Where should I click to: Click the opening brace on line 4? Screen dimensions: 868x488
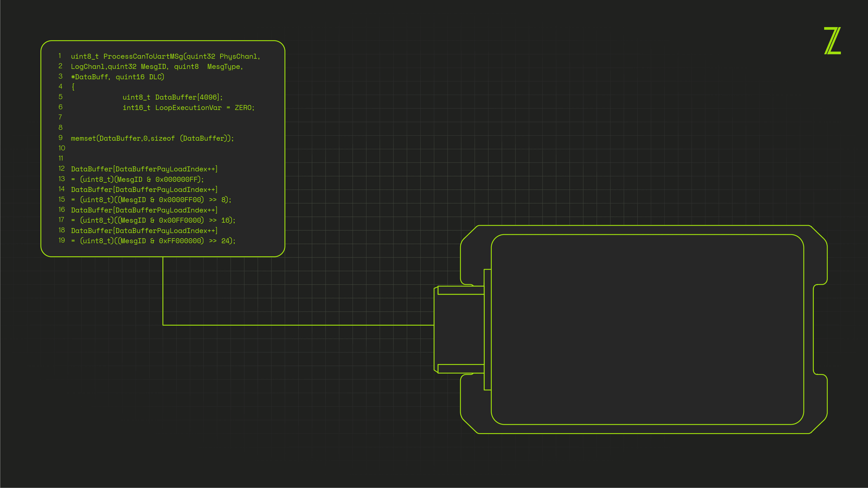point(73,87)
